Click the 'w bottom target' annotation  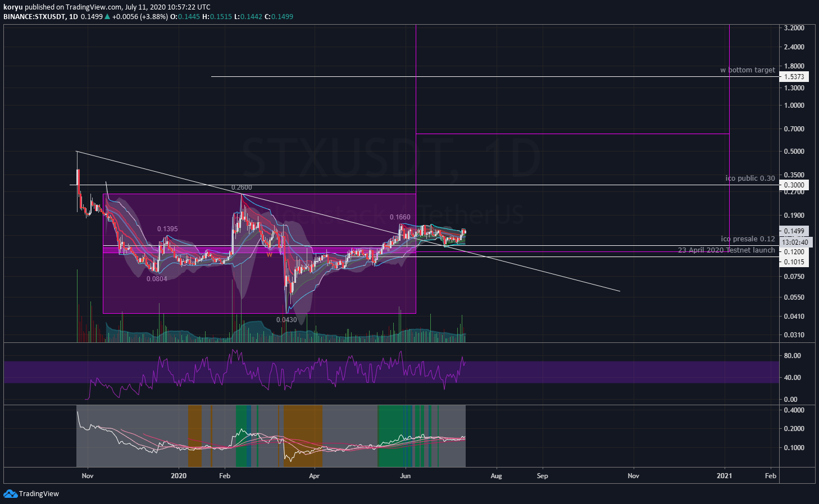point(748,70)
